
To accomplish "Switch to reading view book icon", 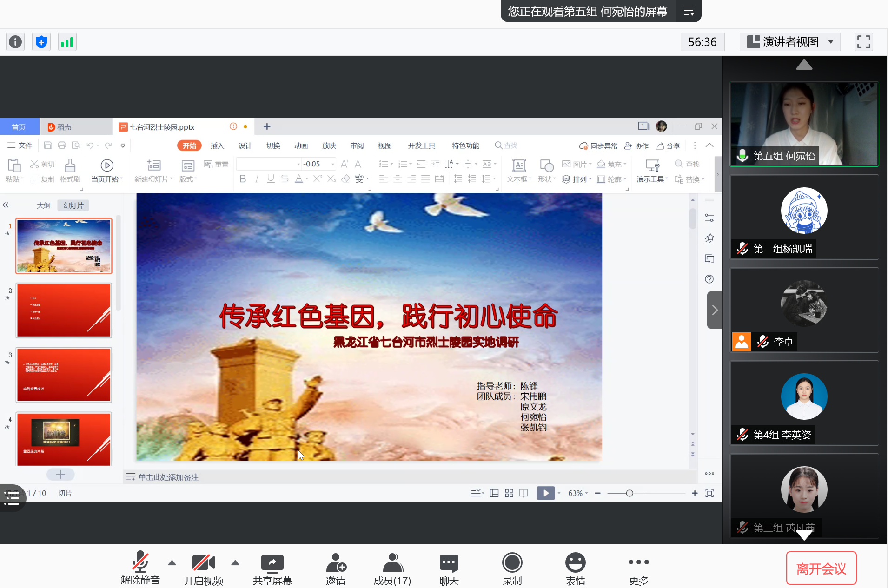I will 524,493.
